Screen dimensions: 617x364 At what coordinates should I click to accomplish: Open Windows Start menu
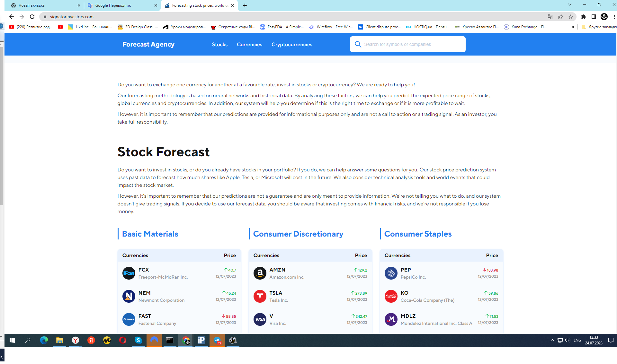click(12, 340)
